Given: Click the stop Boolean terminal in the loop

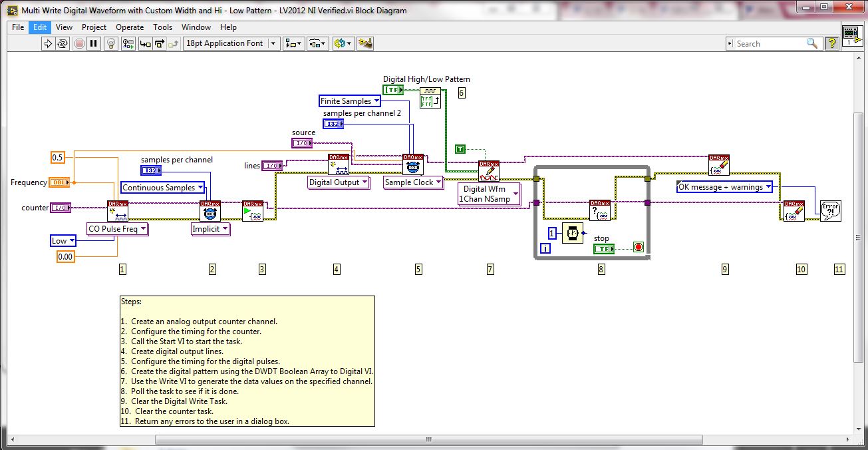Looking at the screenshot, I should pyautogui.click(x=603, y=248).
